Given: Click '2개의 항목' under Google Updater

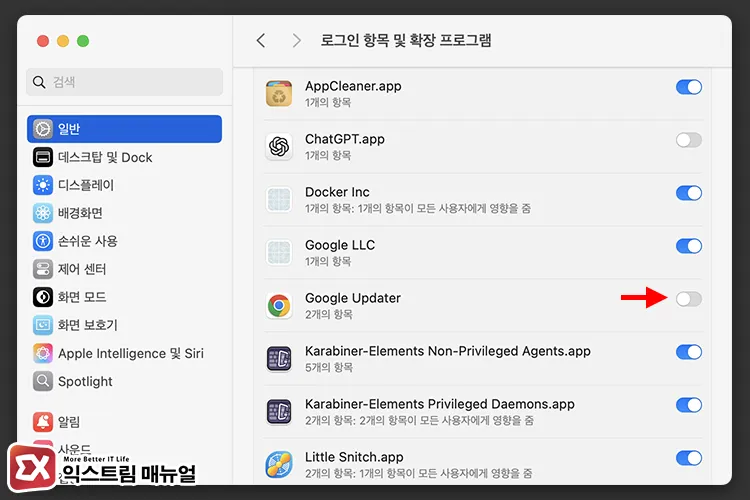Looking at the screenshot, I should pos(329,314).
